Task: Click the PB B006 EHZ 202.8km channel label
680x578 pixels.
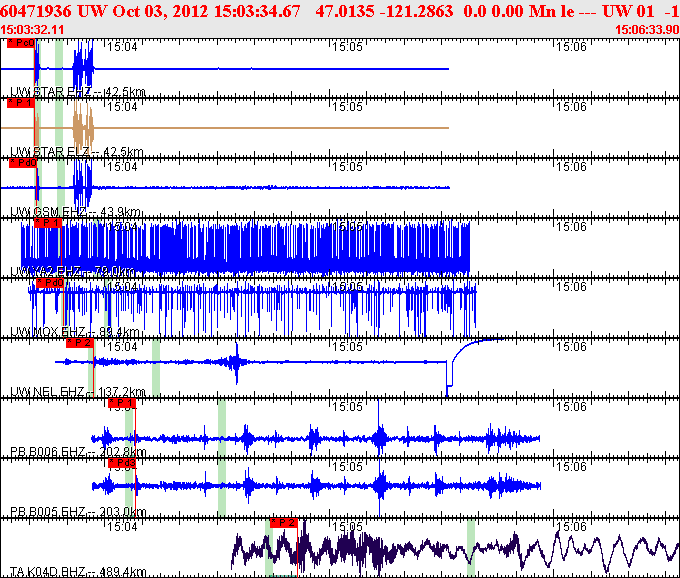Action: click(x=78, y=452)
